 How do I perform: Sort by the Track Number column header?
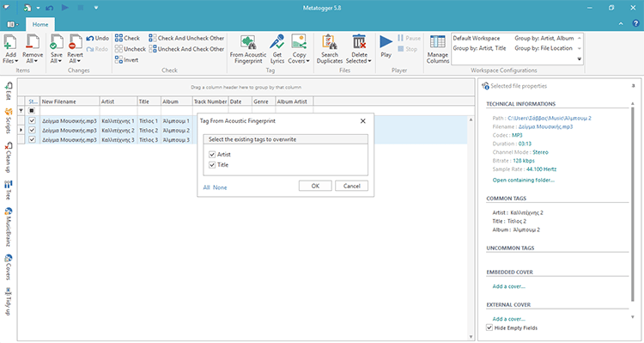(210, 101)
